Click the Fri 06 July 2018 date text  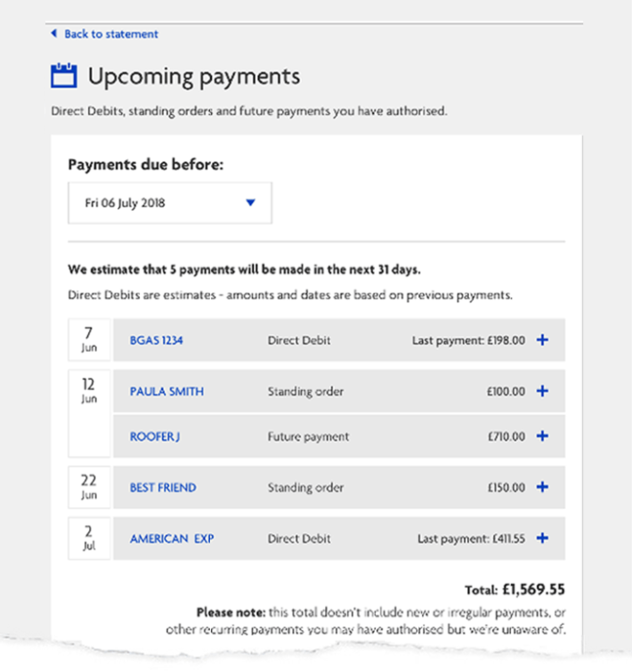[125, 203]
